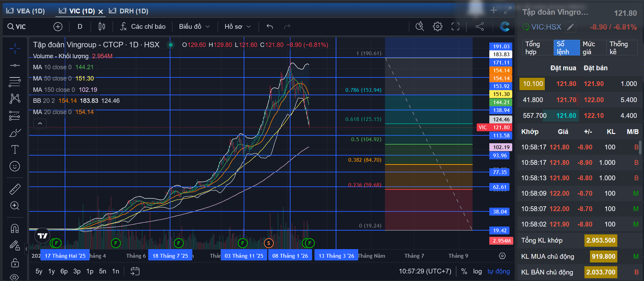The height and width of the screenshot is (281, 644).
Task: Collapse the left drawing toolbar arrow
Action: point(26,249)
